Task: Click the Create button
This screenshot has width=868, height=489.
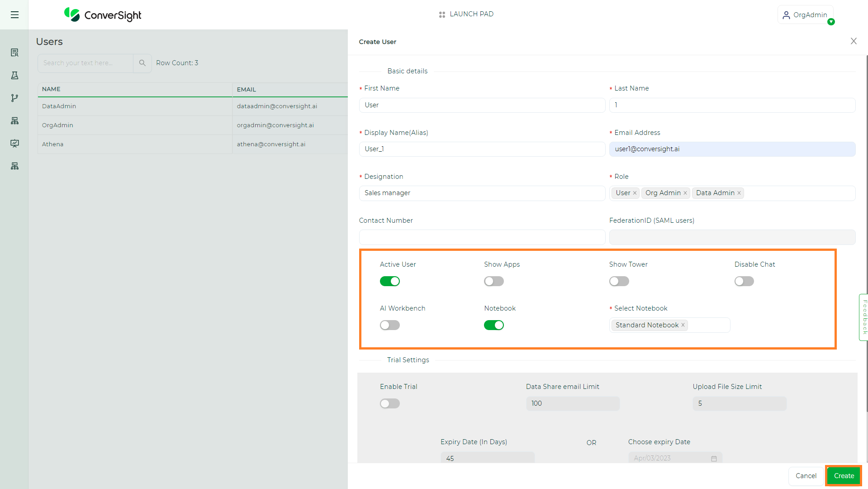Action: point(843,476)
